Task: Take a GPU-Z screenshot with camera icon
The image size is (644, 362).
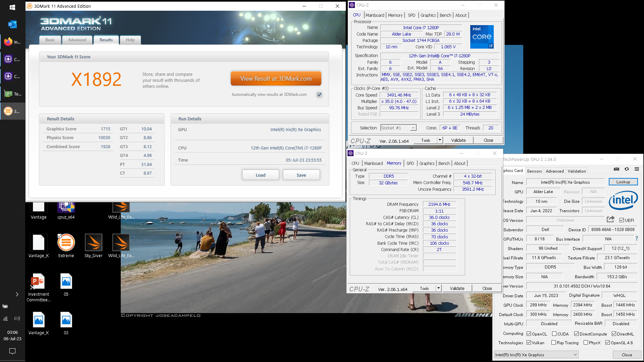Action: [616, 169]
